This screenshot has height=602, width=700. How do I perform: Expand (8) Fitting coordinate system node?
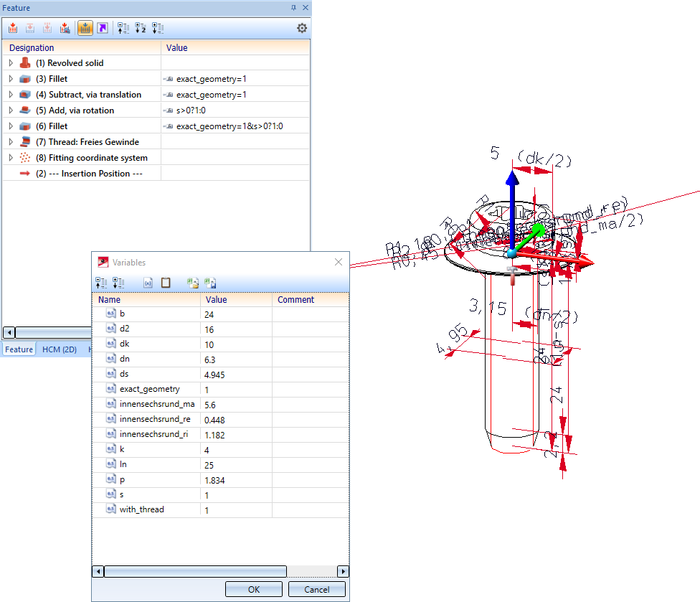click(x=11, y=158)
